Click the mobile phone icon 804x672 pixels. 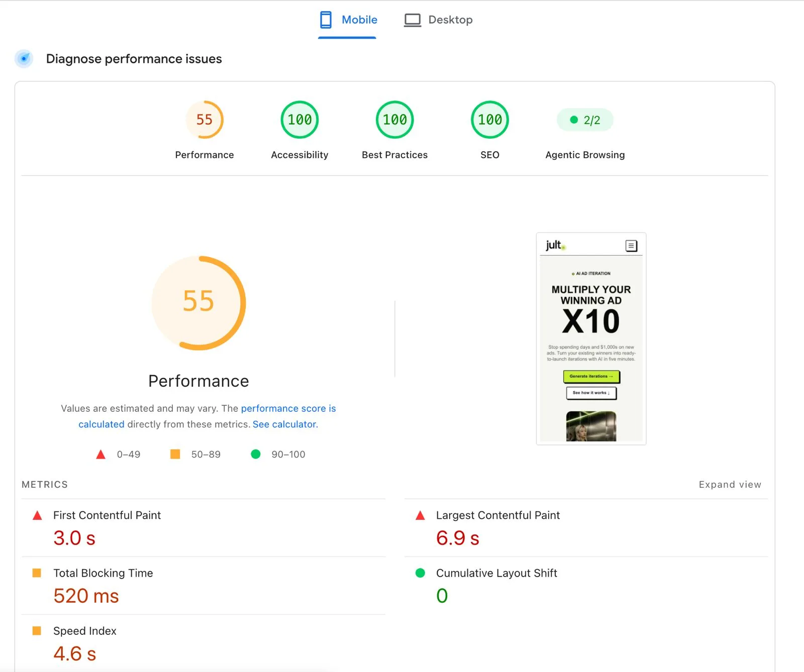click(x=326, y=20)
